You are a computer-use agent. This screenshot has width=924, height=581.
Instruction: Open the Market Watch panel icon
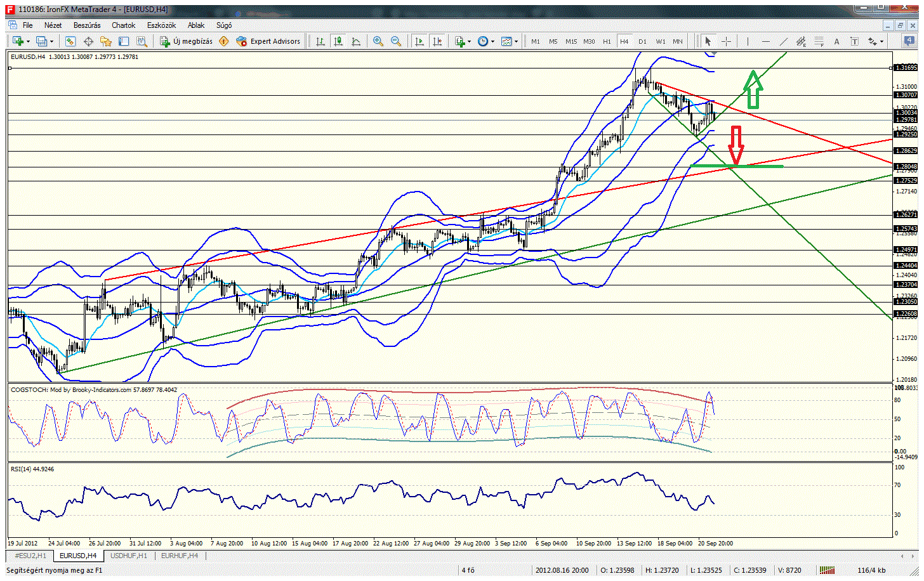click(70, 41)
